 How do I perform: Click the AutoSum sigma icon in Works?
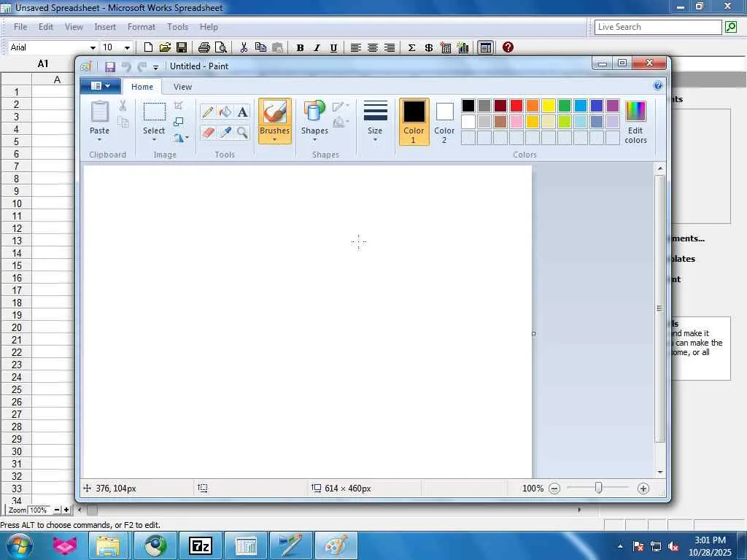[x=411, y=47]
